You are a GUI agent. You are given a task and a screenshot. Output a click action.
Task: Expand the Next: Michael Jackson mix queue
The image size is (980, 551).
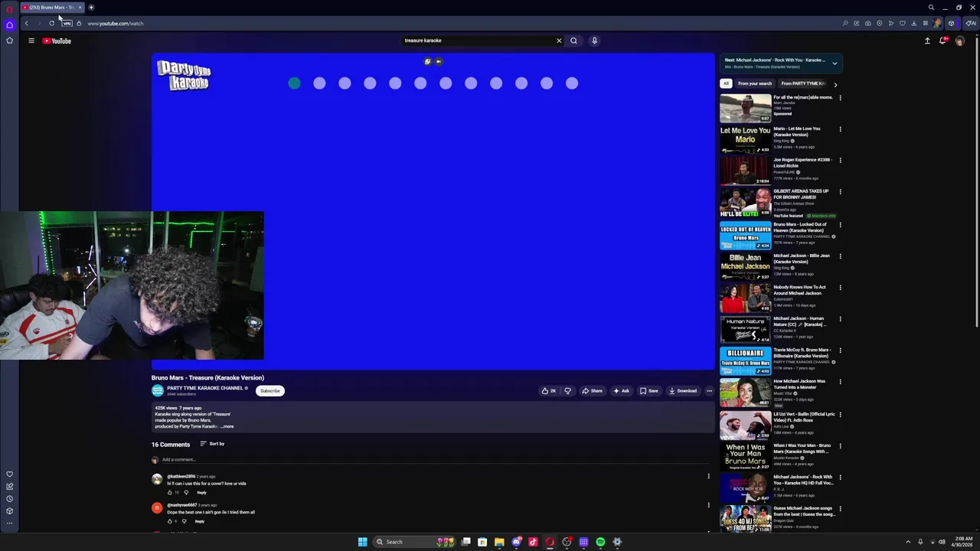point(835,63)
